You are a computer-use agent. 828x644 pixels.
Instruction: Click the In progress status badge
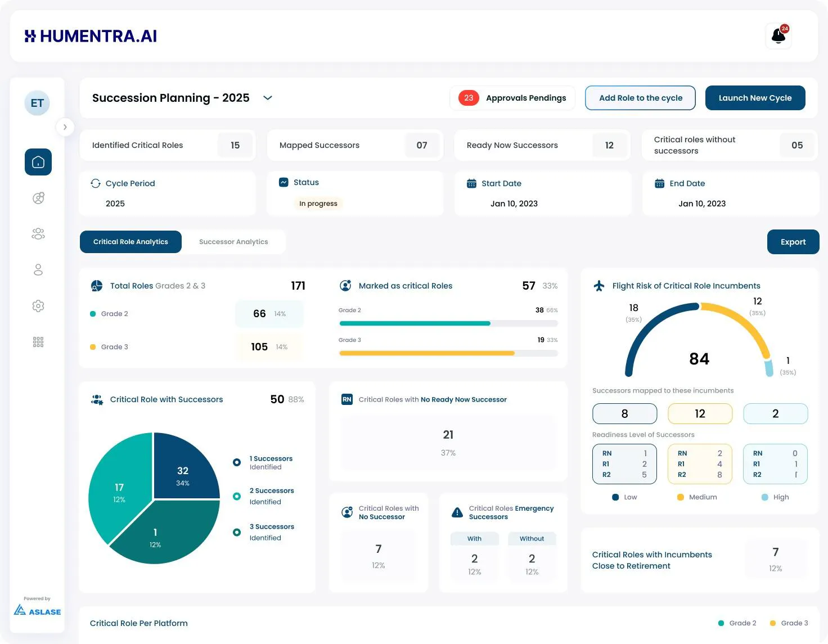coord(318,204)
